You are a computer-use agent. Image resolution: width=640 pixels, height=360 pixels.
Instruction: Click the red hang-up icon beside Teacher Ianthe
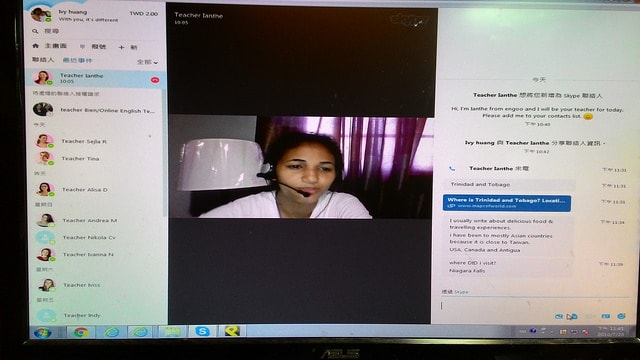coord(155,80)
